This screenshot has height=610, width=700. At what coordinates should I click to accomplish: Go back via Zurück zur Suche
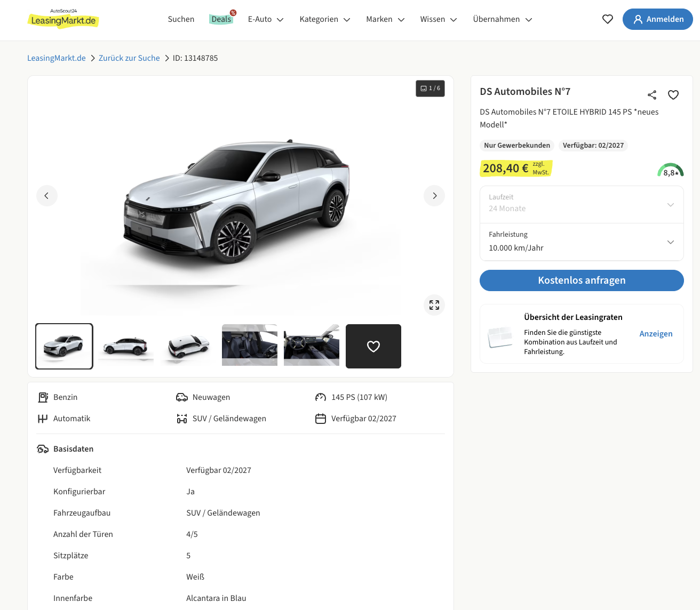pyautogui.click(x=129, y=58)
